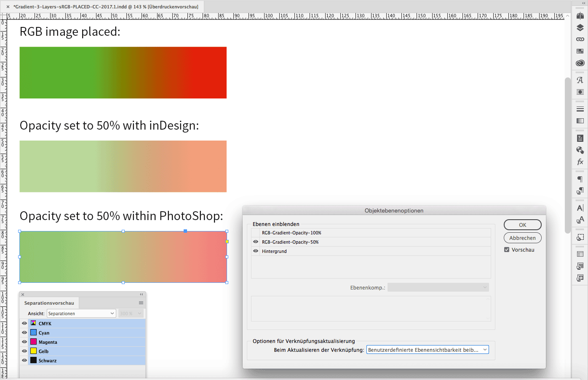
Task: Open the Ansicht dropdown set to Separationen
Action: (x=81, y=314)
